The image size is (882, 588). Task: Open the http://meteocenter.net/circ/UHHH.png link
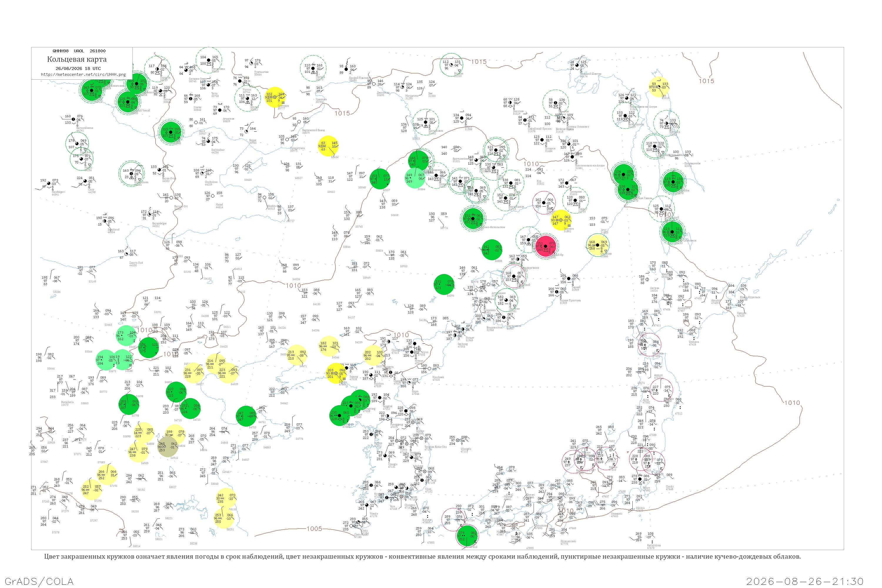point(83,74)
